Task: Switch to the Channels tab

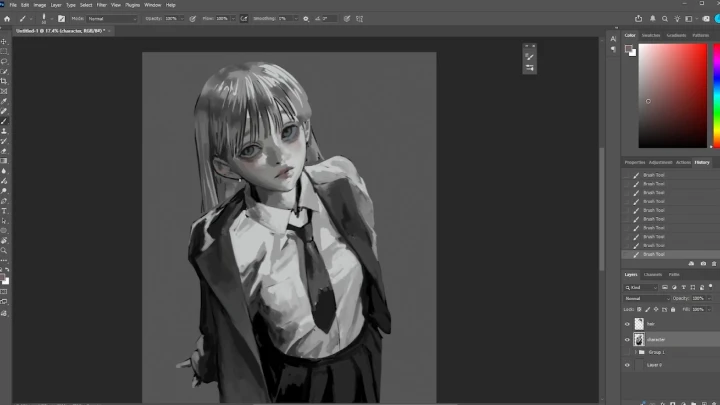Action: click(652, 275)
